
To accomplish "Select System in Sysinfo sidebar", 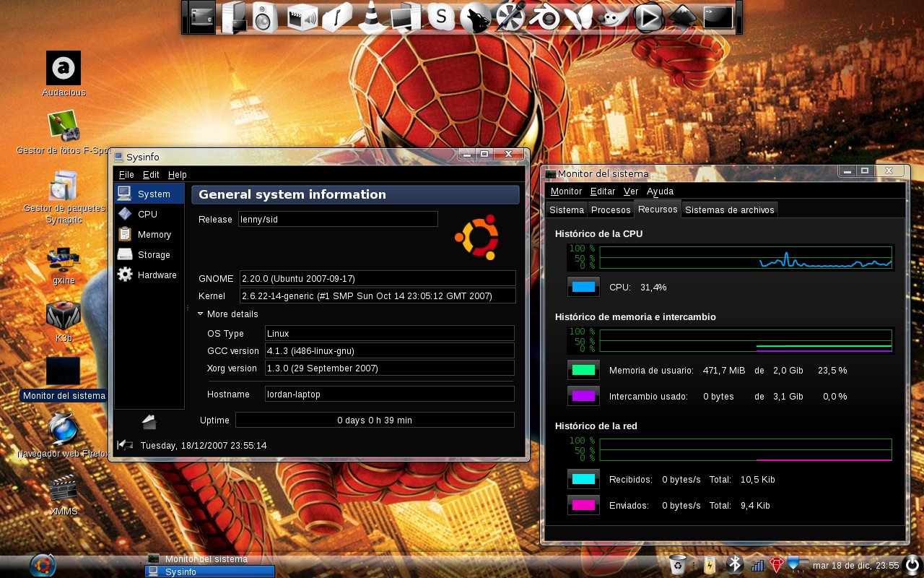I will 149,194.
